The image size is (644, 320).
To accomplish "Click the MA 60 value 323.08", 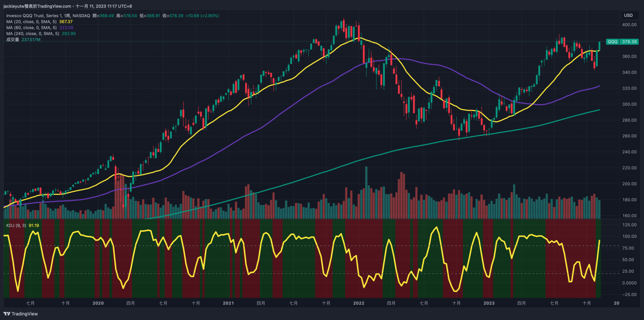I will (x=66, y=28).
